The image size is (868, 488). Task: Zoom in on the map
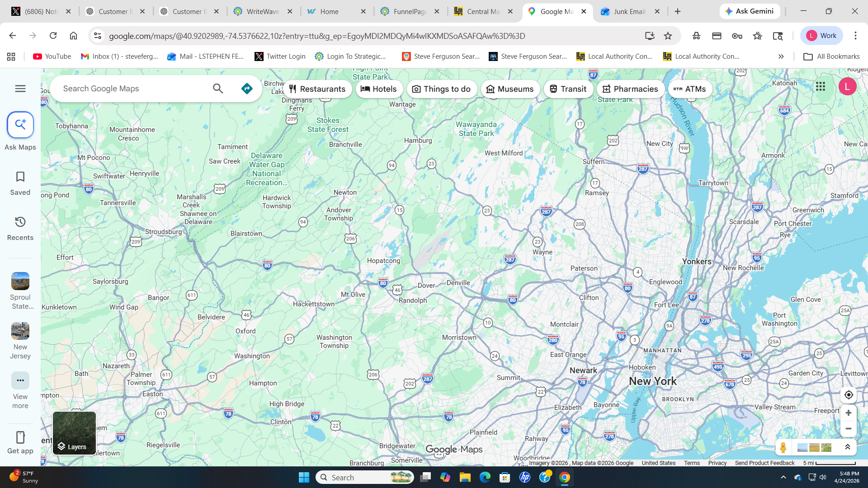pyautogui.click(x=849, y=413)
